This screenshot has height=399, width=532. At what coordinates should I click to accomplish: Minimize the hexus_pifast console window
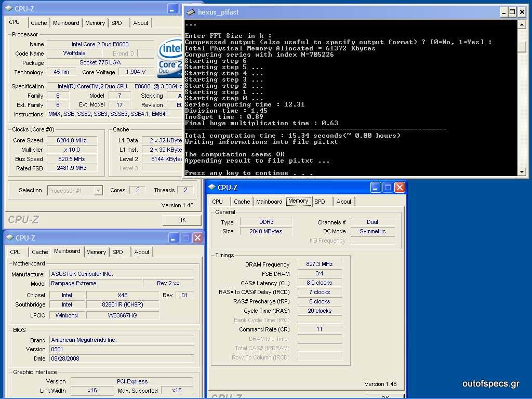504,12
